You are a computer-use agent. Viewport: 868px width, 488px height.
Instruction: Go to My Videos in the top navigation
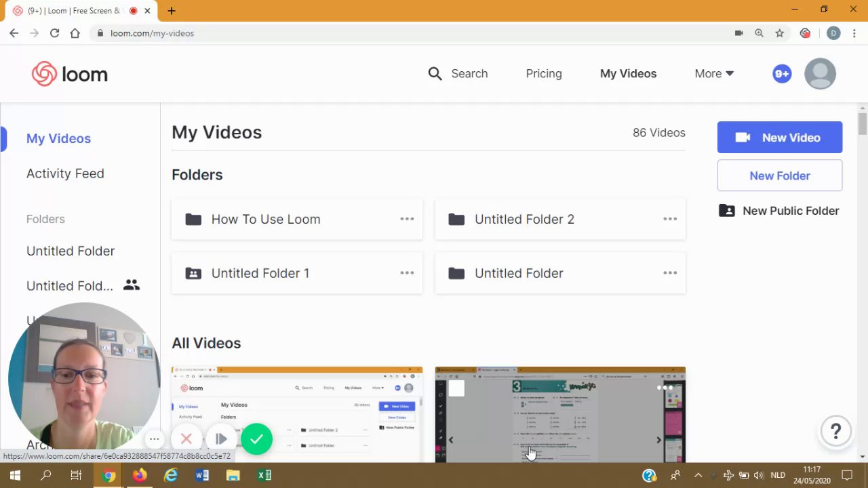(x=628, y=73)
